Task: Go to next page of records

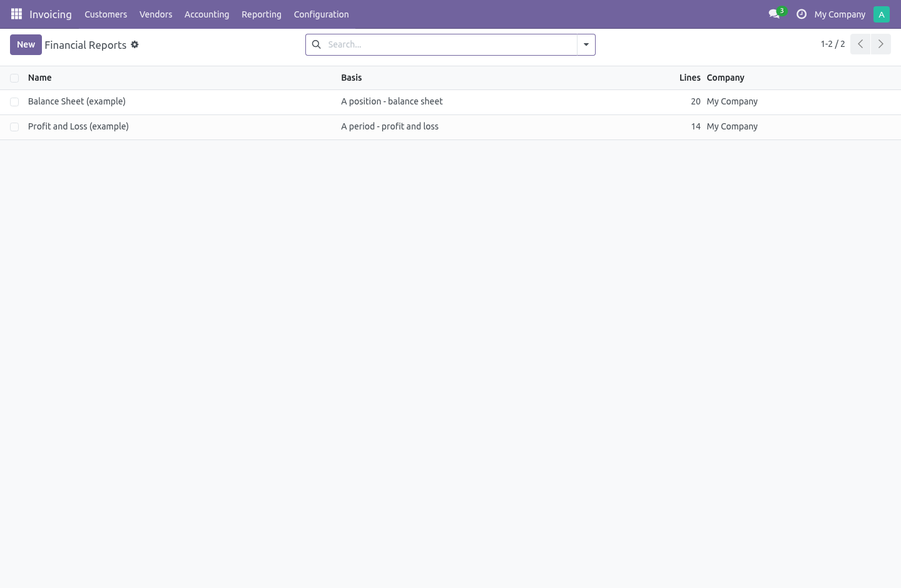Action: point(881,44)
